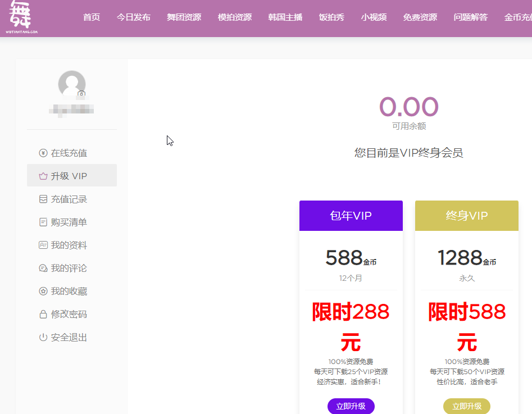Image resolution: width=532 pixels, height=414 pixels.
Task: Go to 饭拍秀 in the header menu
Action: tap(332, 17)
